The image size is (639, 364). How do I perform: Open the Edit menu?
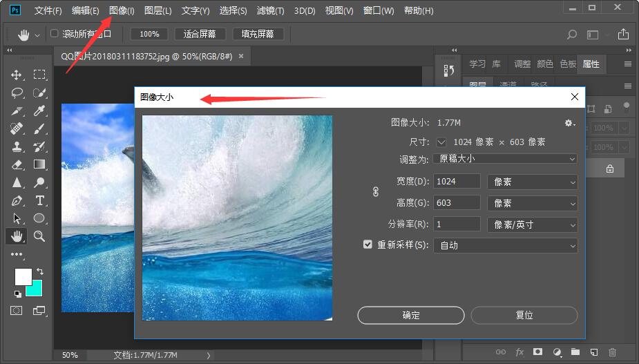coord(86,10)
